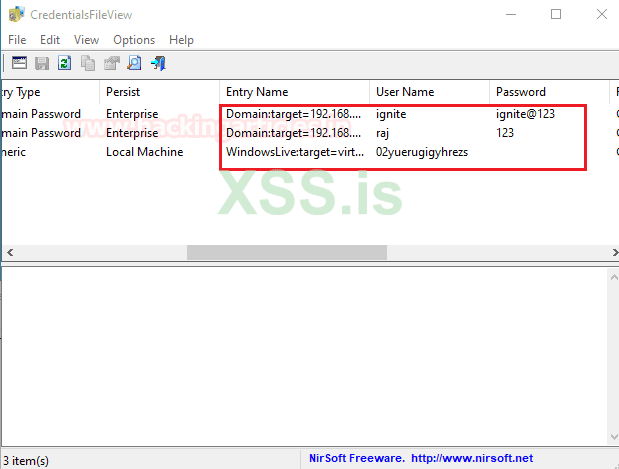Click the green Refresh toolbar icon
The height and width of the screenshot is (469, 619).
point(64,63)
